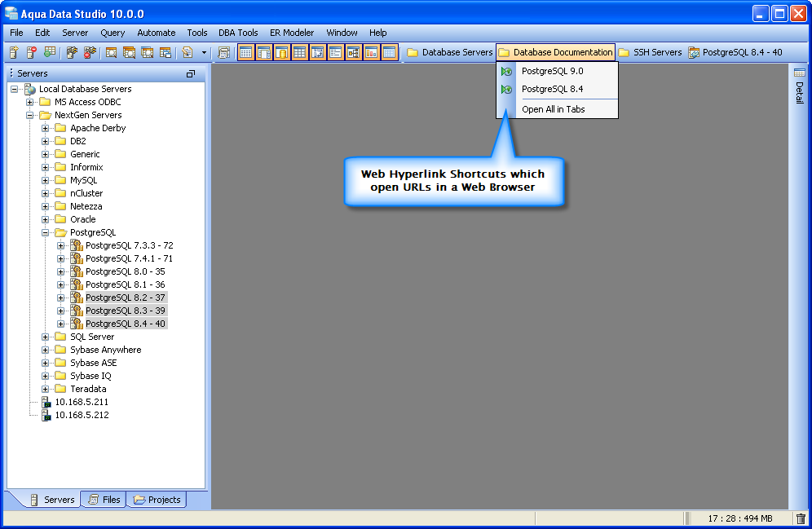Open the Detail side panel icon
Image resolution: width=812 pixels, height=529 pixels.
(x=800, y=73)
